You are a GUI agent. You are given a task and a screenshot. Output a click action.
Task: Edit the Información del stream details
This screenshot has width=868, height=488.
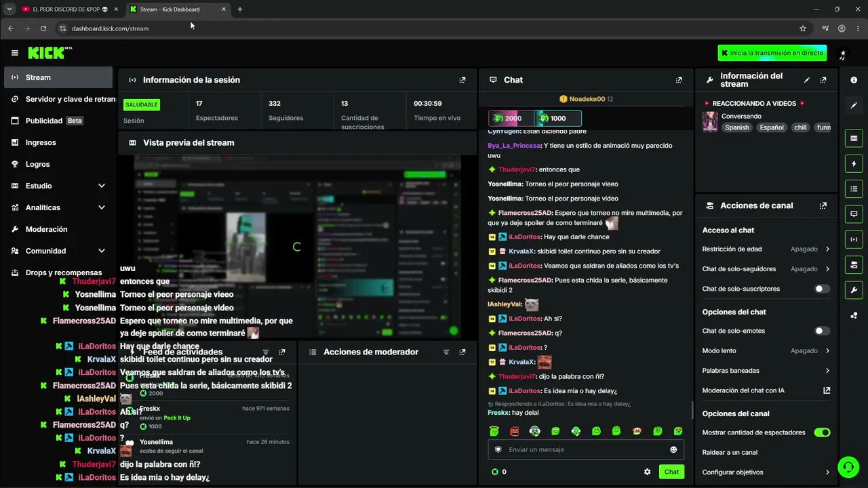click(x=807, y=80)
